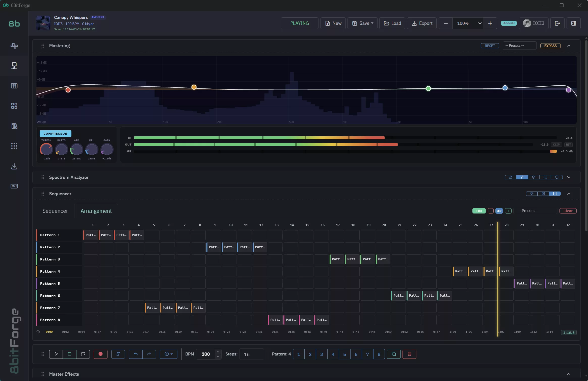Toggle BYPASS on the Mastering section

[x=550, y=46]
